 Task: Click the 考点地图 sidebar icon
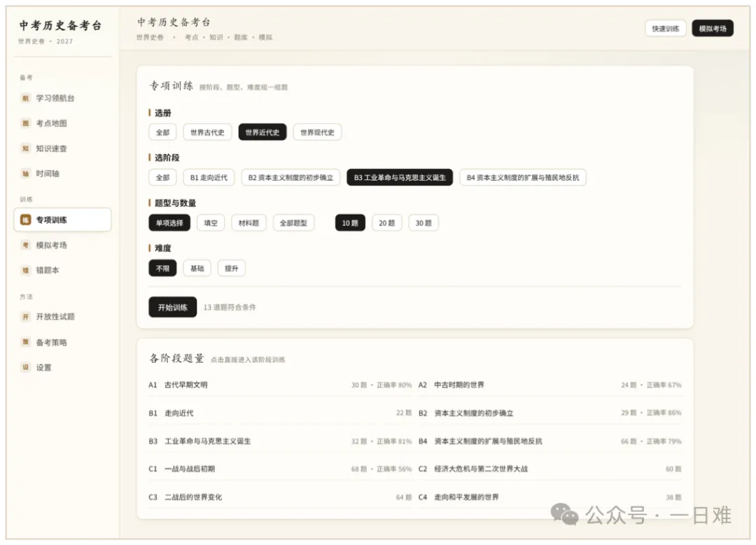tap(26, 123)
